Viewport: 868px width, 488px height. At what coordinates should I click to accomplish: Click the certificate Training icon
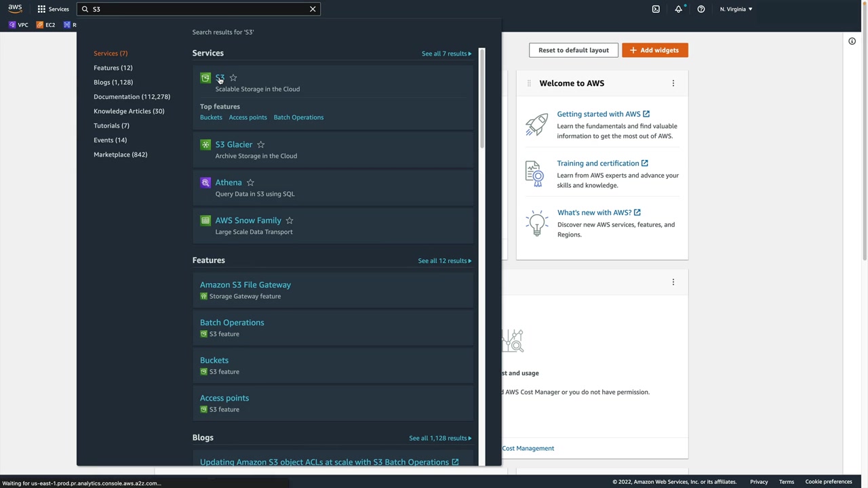pos(535,174)
